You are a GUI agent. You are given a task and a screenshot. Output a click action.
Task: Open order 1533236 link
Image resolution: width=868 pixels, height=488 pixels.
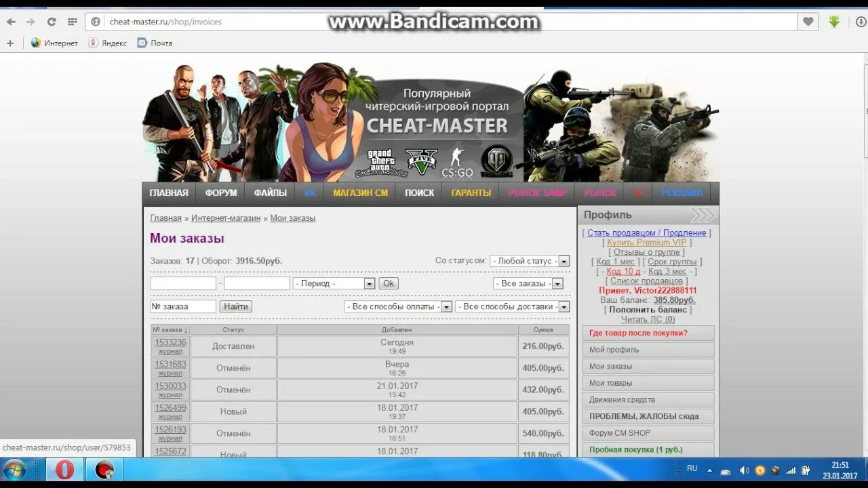pyautogui.click(x=170, y=342)
